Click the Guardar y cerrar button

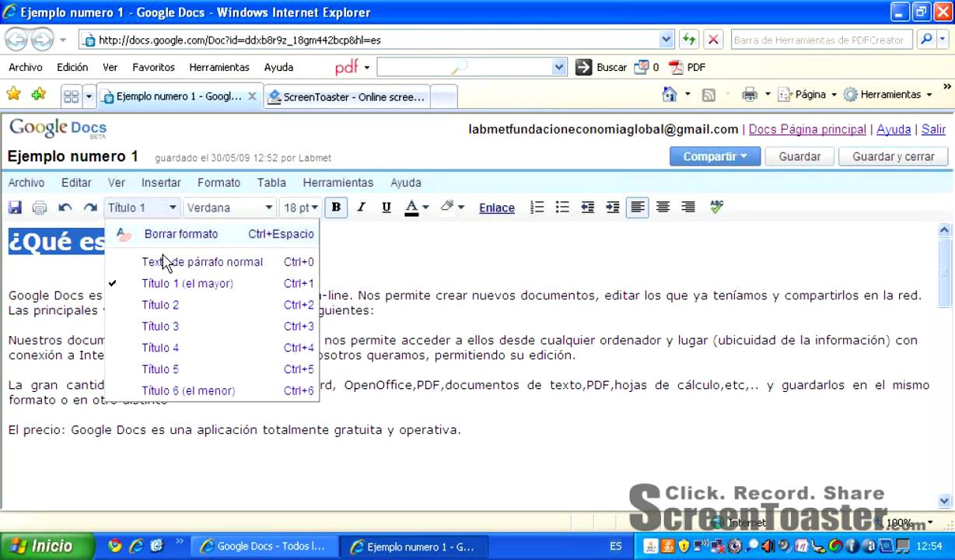pyautogui.click(x=894, y=156)
